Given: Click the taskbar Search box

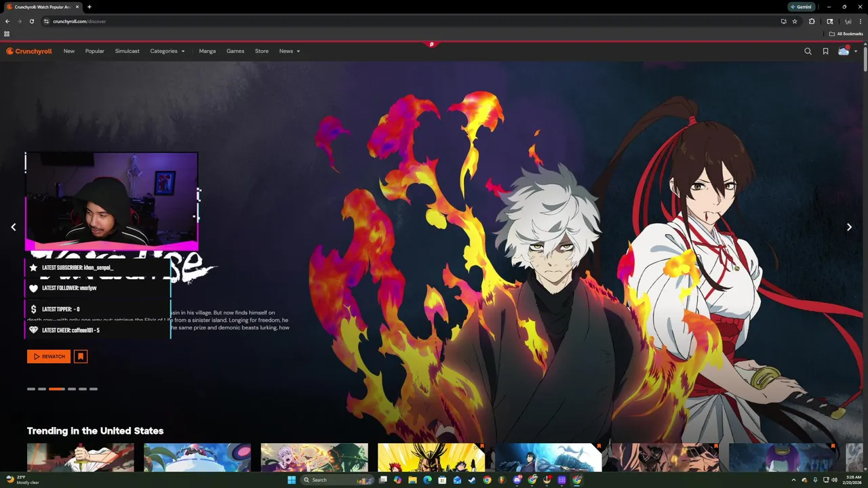Looking at the screenshot, I should click(x=337, y=480).
